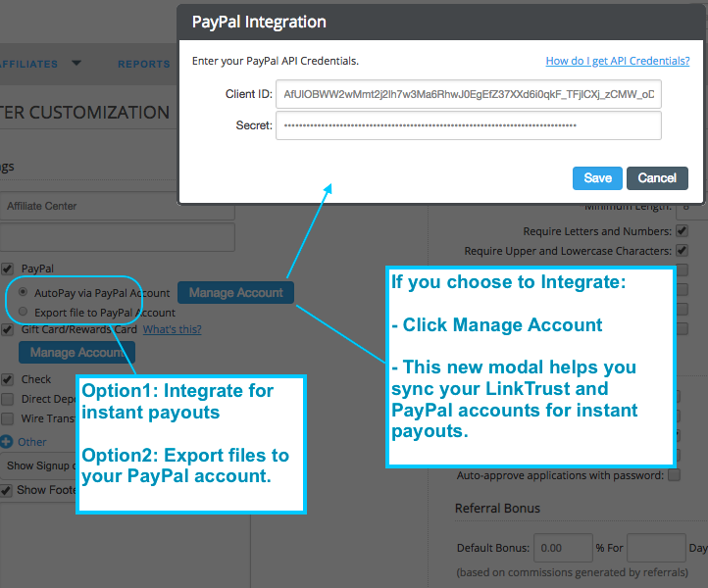This screenshot has height=588, width=708.
Task: Click Manage Account under Gift Card/Rewards Card
Action: 76,353
